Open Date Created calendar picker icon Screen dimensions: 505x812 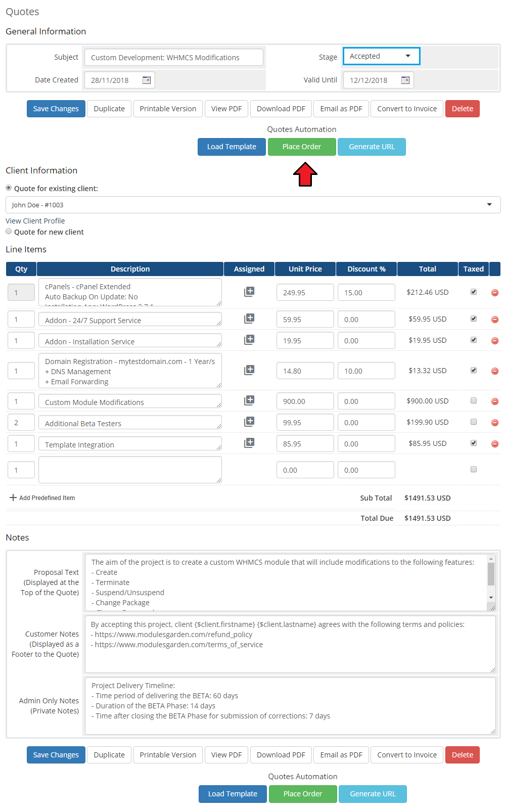pos(147,80)
